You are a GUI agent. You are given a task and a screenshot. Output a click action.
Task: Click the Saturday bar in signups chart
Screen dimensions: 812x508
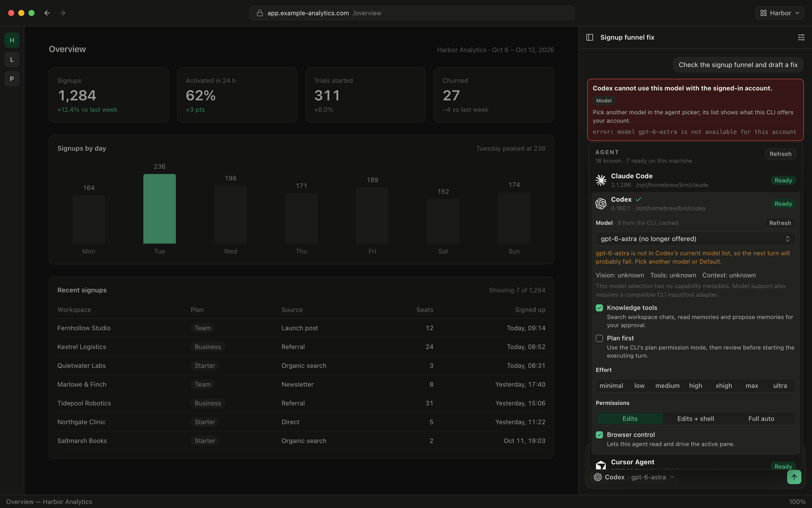pos(443,221)
